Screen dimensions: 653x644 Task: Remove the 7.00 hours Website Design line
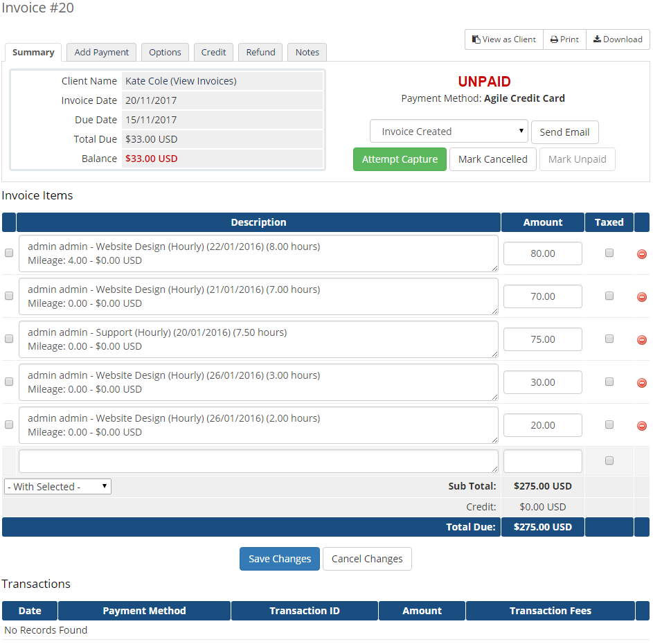[x=641, y=296]
